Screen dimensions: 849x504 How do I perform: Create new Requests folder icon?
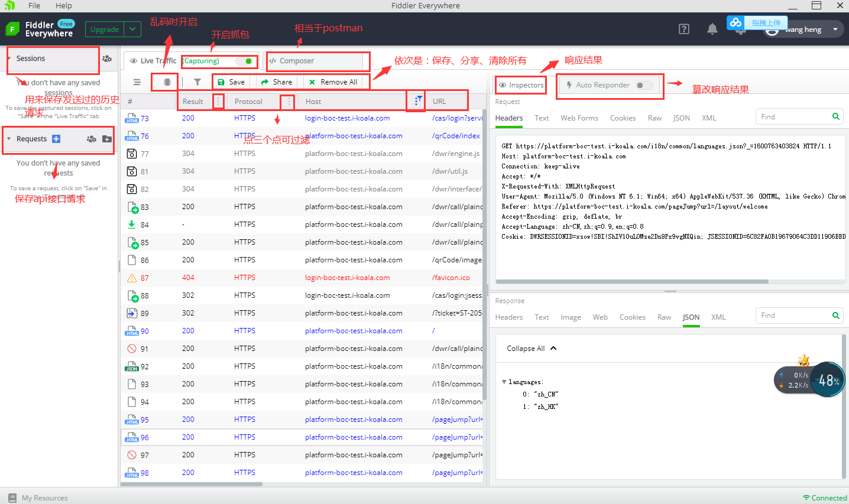(x=107, y=139)
